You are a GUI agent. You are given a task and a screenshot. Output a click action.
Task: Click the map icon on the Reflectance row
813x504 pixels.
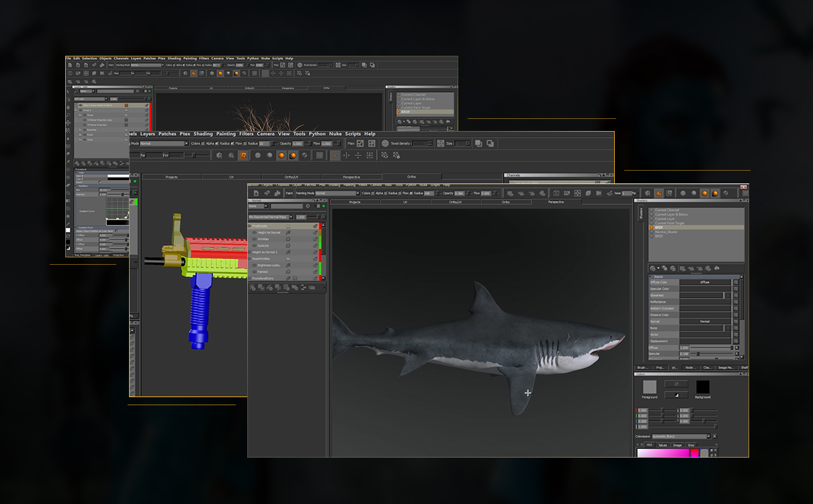click(736, 302)
